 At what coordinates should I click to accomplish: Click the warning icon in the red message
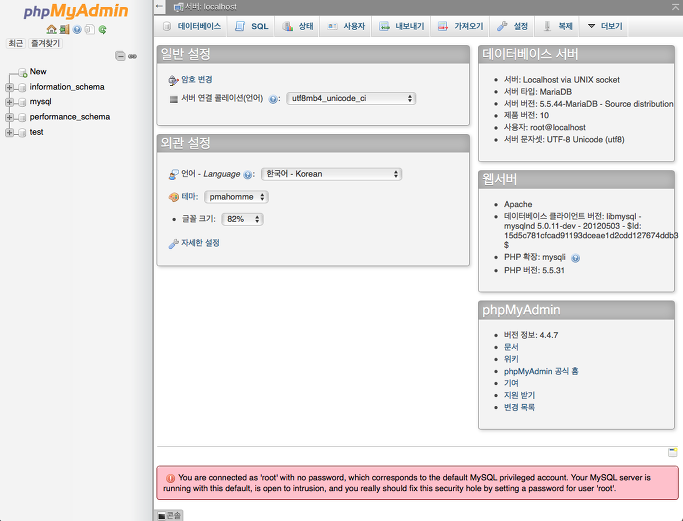click(170, 478)
